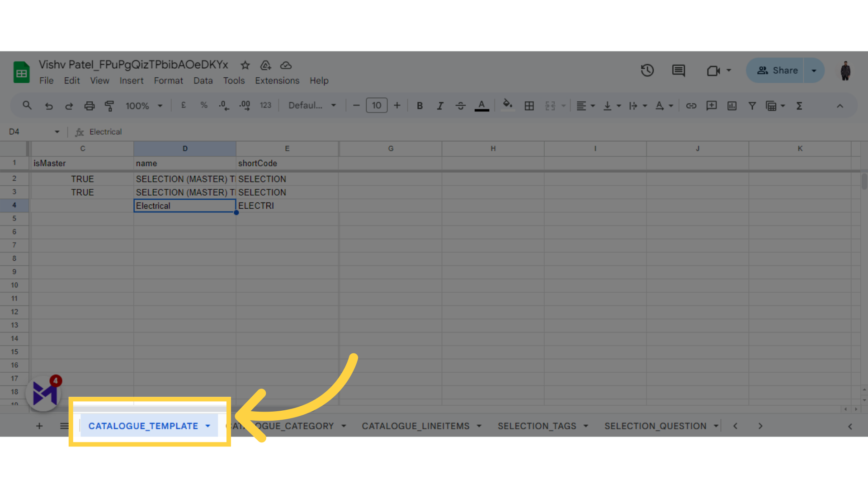868x488 pixels.
Task: Click the Undo icon
Action: point(48,106)
